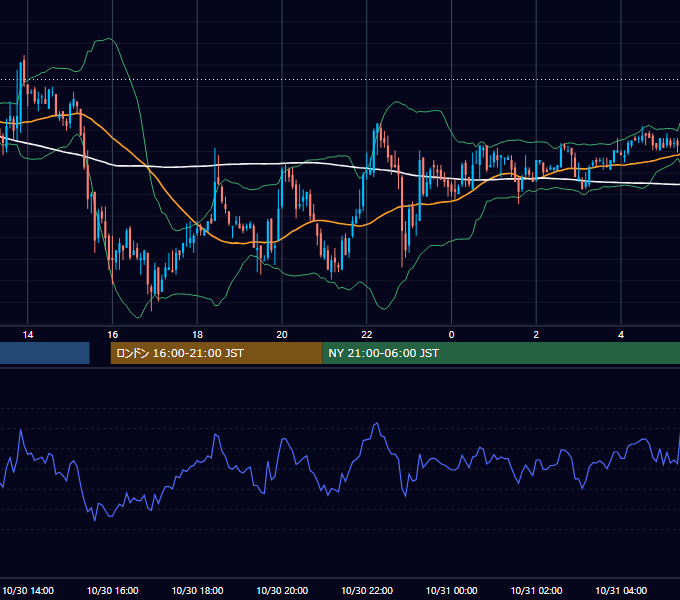Click the 10/30 20:00 time label
This screenshot has width=680, height=600.
(282, 590)
